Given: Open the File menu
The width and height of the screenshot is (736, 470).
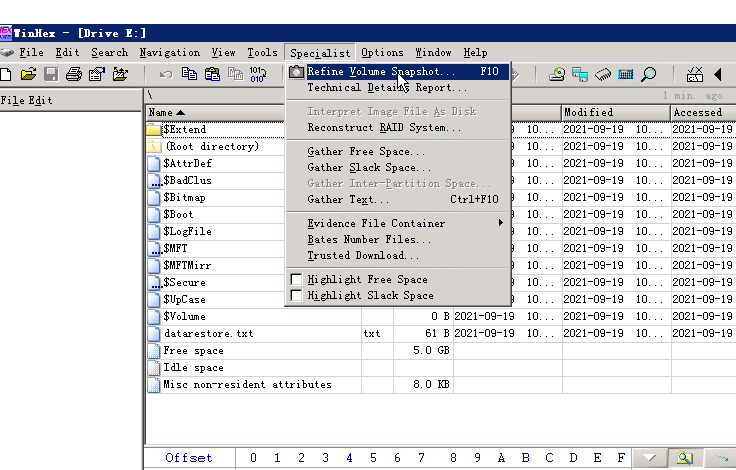Looking at the screenshot, I should pos(31,53).
